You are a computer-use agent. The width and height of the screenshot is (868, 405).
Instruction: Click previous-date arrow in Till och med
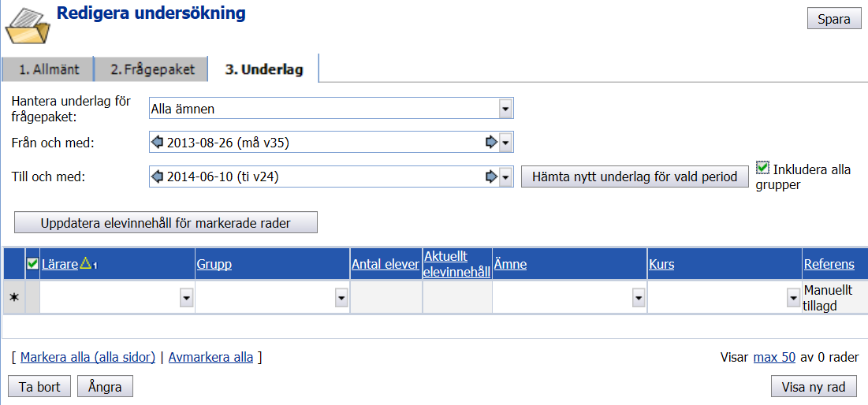157,177
